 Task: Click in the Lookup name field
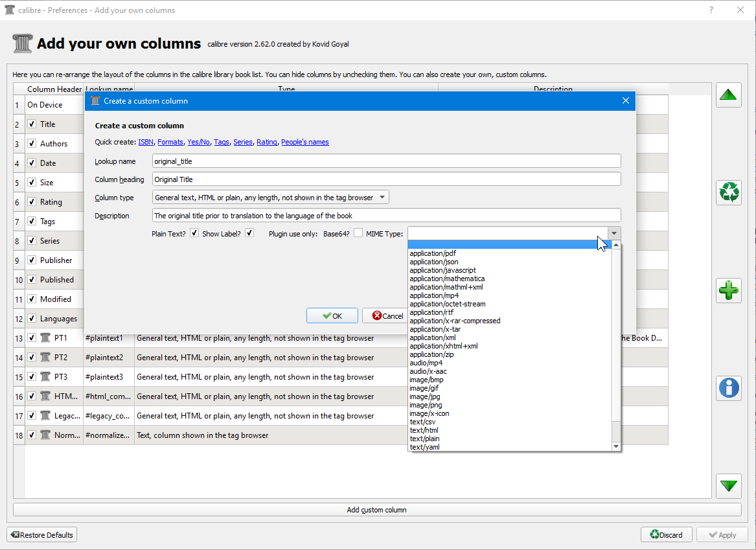click(x=386, y=161)
